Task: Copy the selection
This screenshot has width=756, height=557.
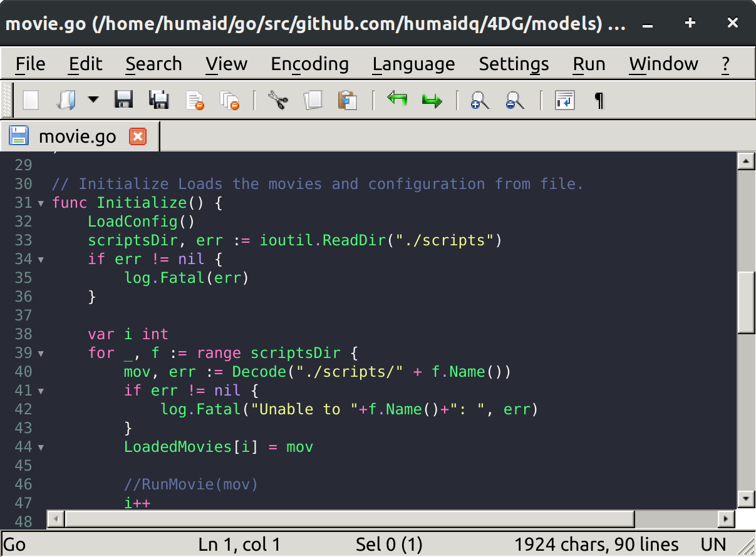Action: (x=313, y=100)
